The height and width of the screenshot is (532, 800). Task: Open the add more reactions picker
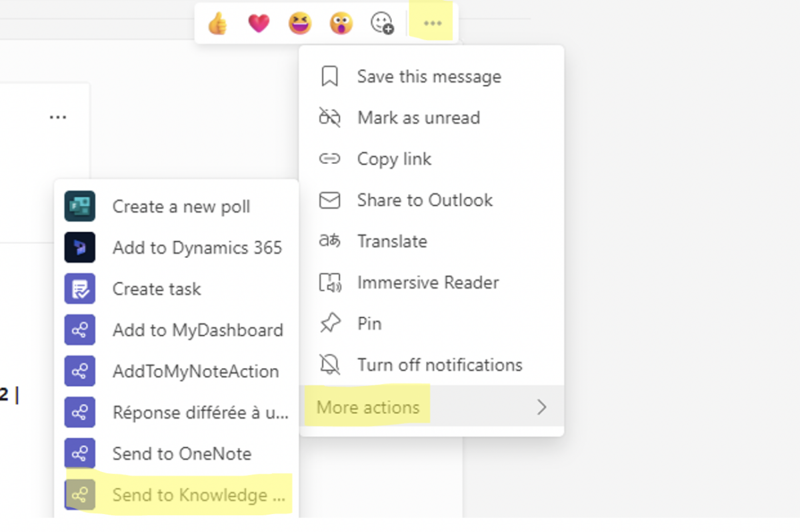(x=382, y=24)
